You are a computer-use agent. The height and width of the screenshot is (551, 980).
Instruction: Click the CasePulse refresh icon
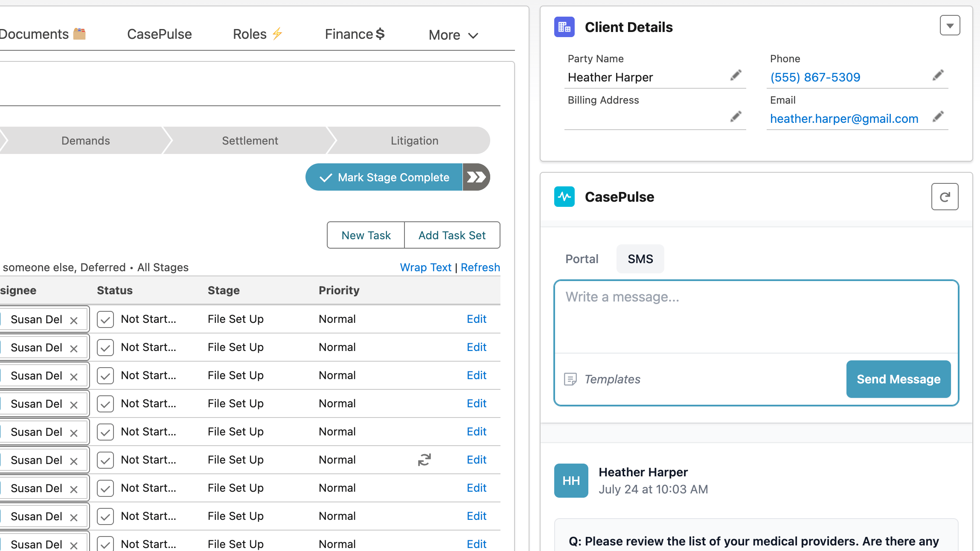[x=945, y=197]
